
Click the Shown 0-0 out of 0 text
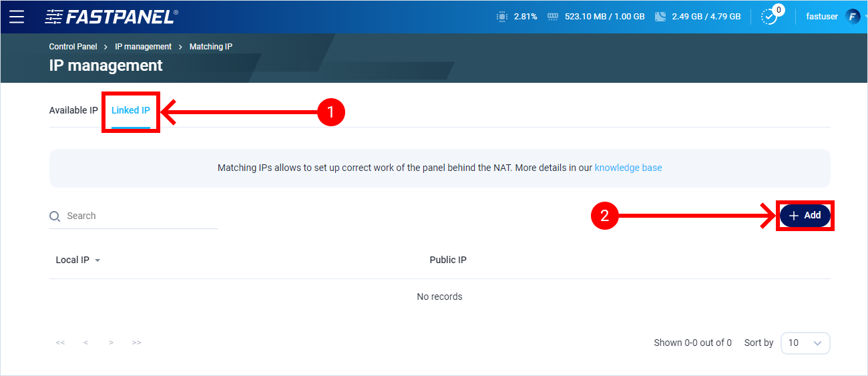click(x=692, y=343)
